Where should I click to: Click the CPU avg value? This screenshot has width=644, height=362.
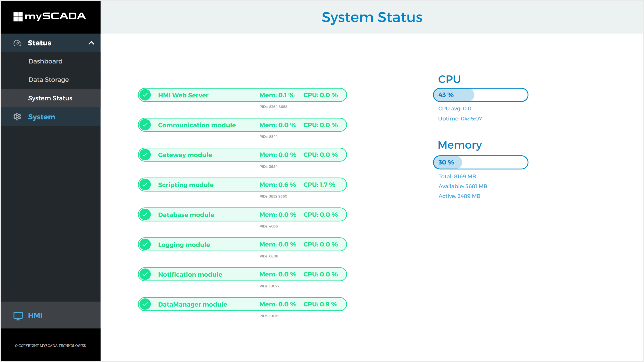[x=455, y=109]
